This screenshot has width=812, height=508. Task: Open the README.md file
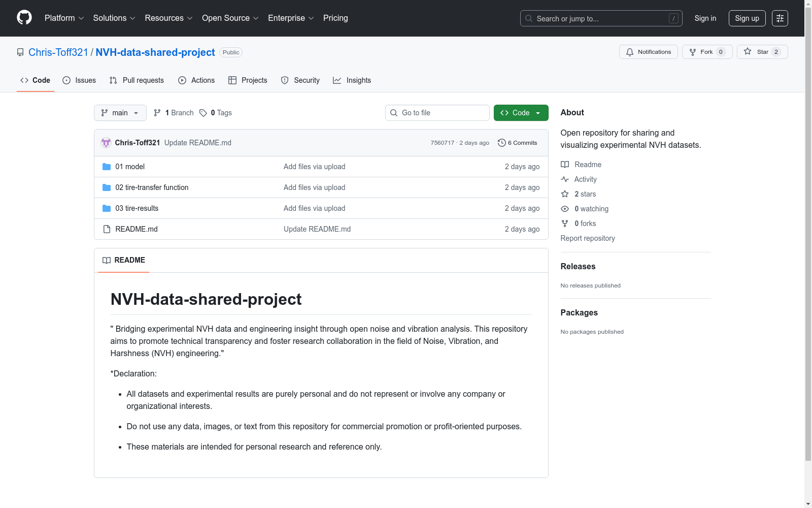coord(137,229)
